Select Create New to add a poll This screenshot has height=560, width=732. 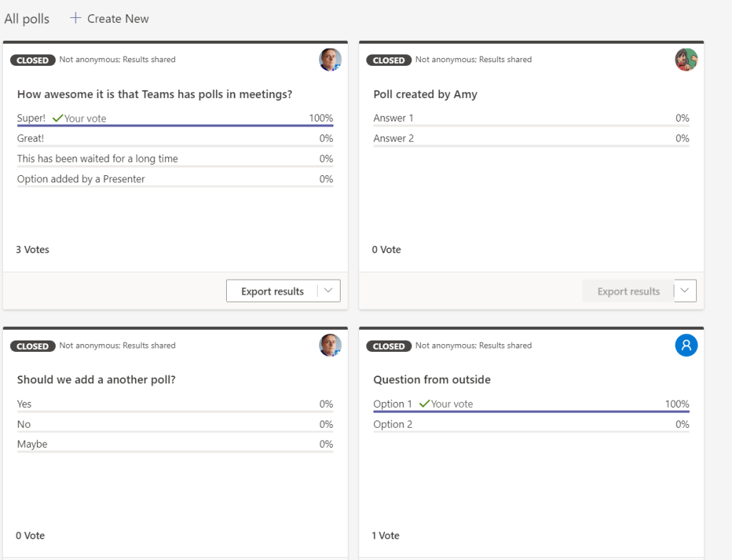(117, 19)
